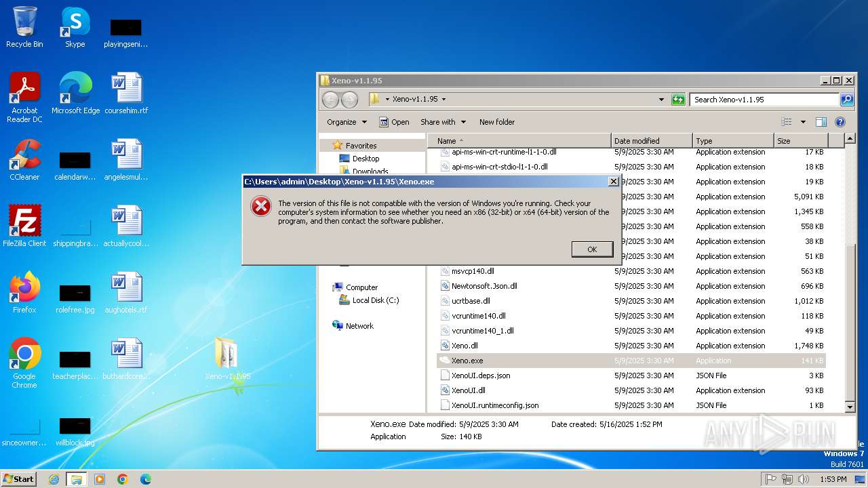Open the Microsoft Edge desktop shortcut
Viewport: 868px width, 488px height.
click(x=75, y=94)
